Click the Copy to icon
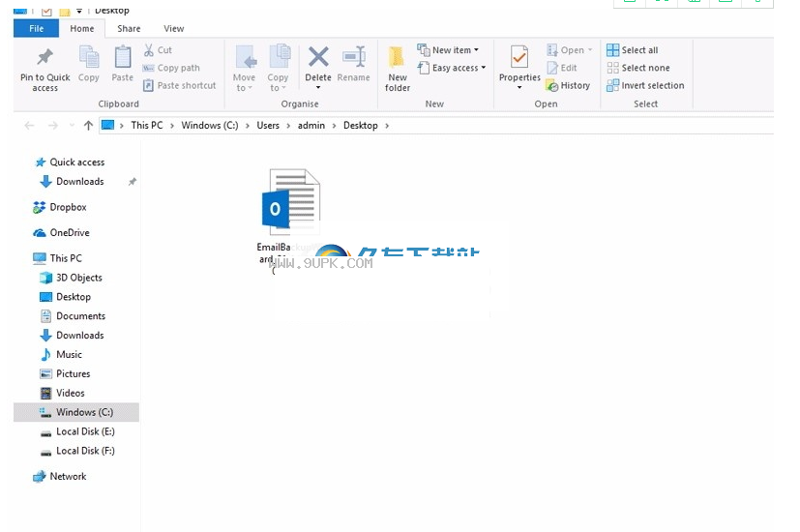Screen dimensions: 800x532 pyautogui.click(x=280, y=57)
